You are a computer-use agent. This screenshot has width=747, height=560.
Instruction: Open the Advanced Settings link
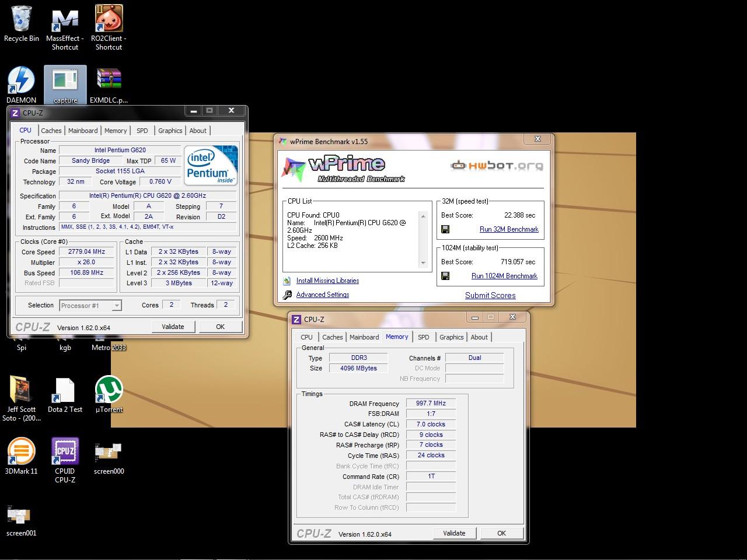323,295
